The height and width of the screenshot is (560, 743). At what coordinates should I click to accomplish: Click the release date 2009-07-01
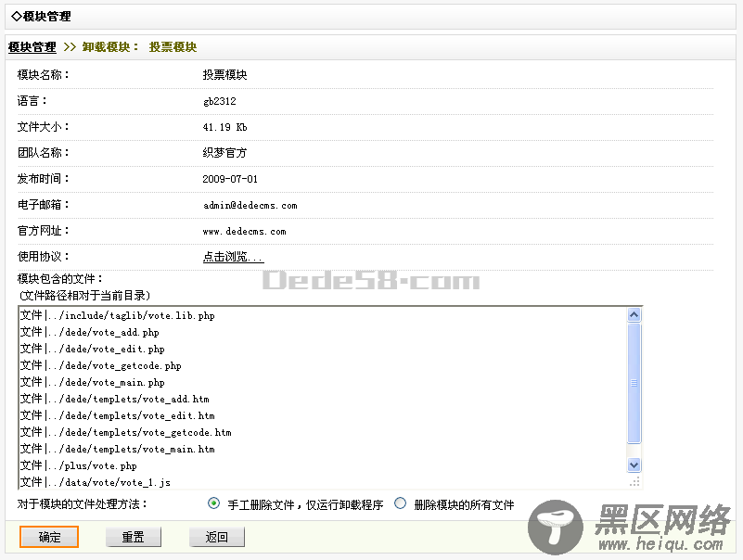coord(230,179)
